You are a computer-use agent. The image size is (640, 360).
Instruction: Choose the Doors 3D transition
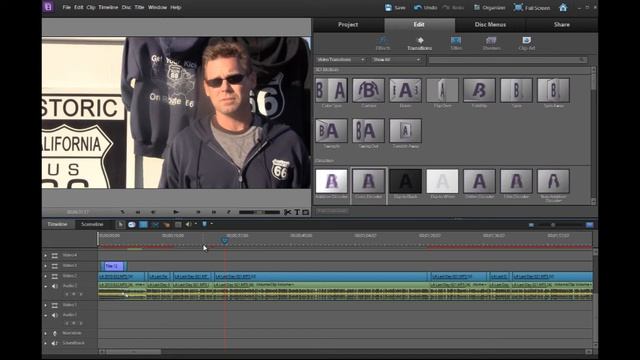click(405, 90)
